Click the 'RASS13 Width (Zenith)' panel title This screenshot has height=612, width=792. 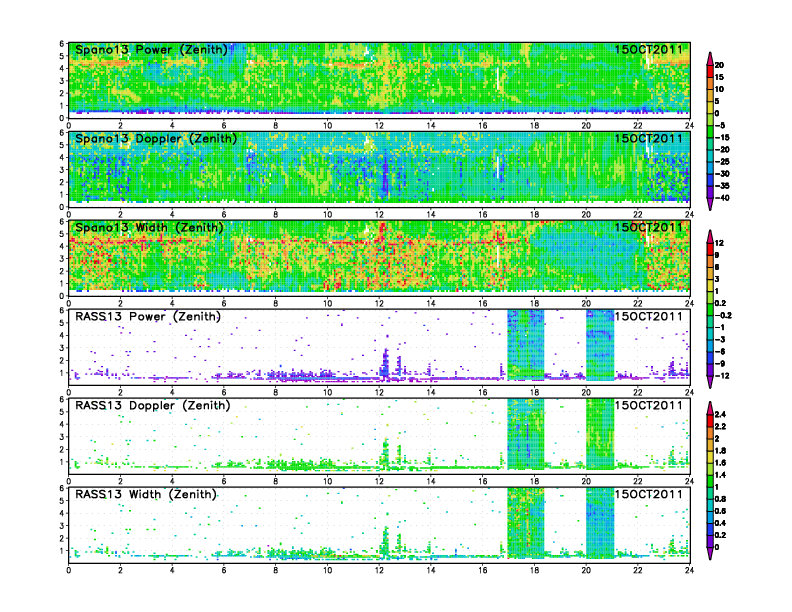146,494
